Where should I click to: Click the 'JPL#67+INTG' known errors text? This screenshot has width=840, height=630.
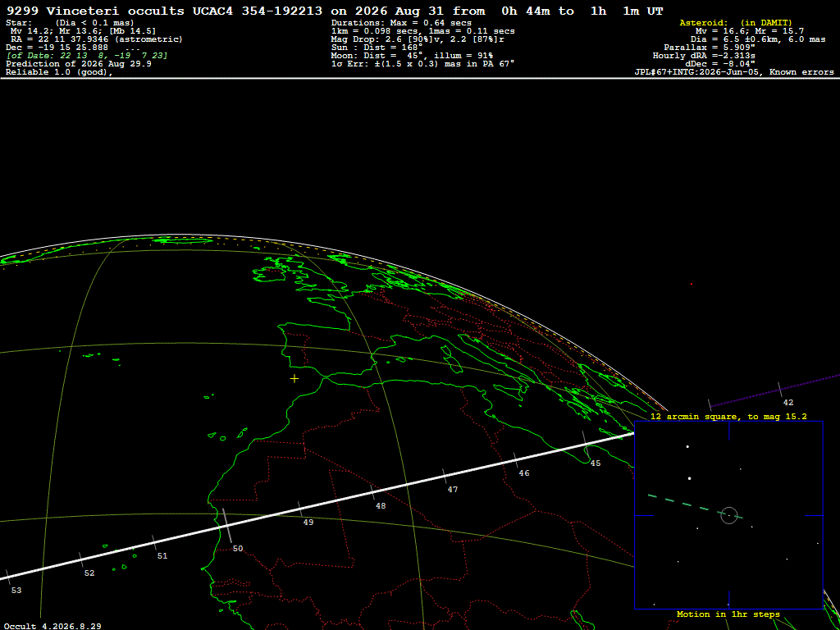pyautogui.click(x=733, y=72)
